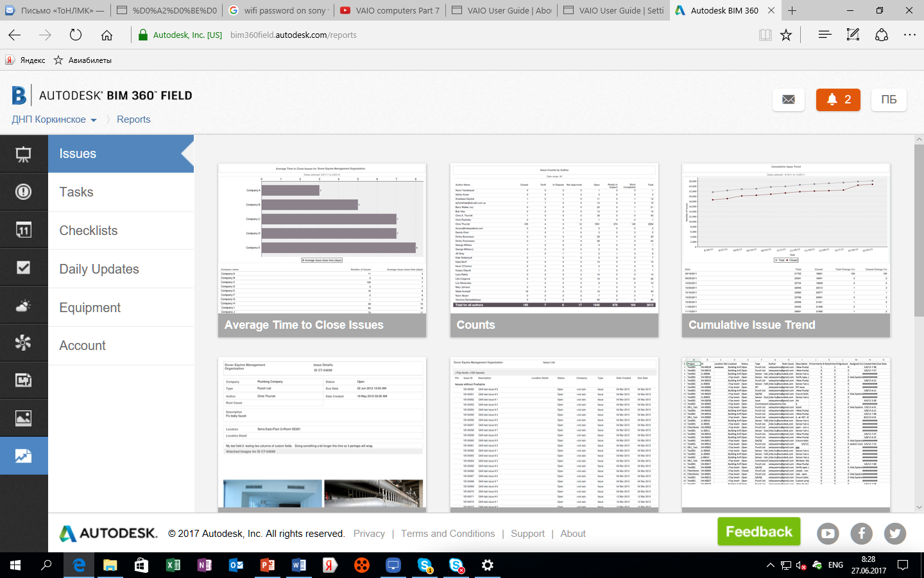Screen dimensions: 924x578
Task: Open the Support link in footer
Action: pos(527,534)
